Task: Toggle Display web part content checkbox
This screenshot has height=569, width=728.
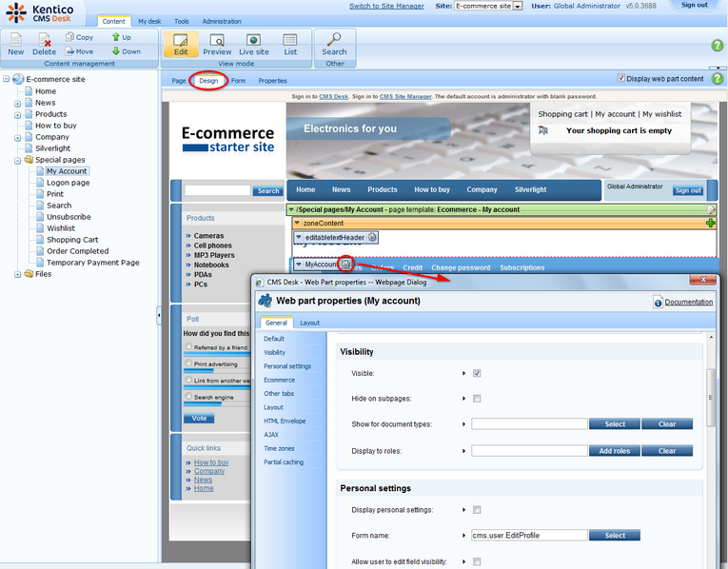Action: tap(621, 78)
